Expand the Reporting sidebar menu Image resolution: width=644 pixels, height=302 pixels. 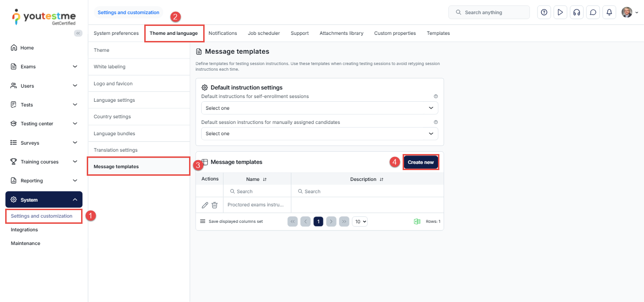point(44,180)
